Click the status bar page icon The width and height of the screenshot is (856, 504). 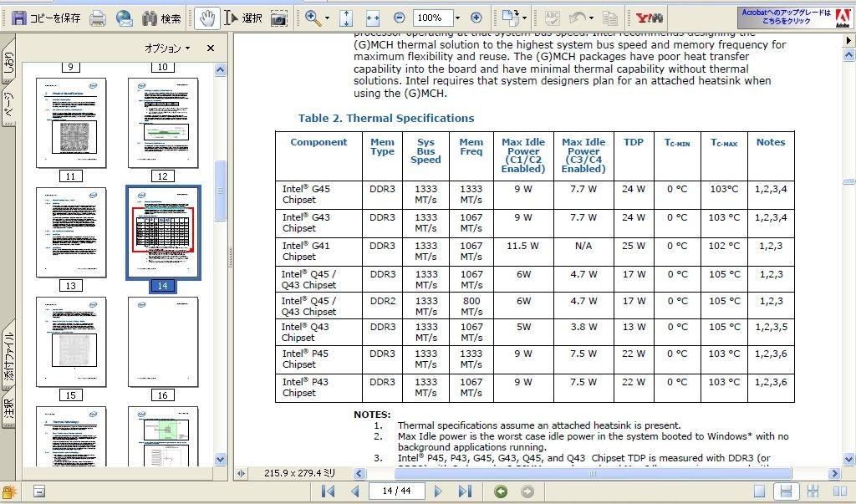(38, 491)
